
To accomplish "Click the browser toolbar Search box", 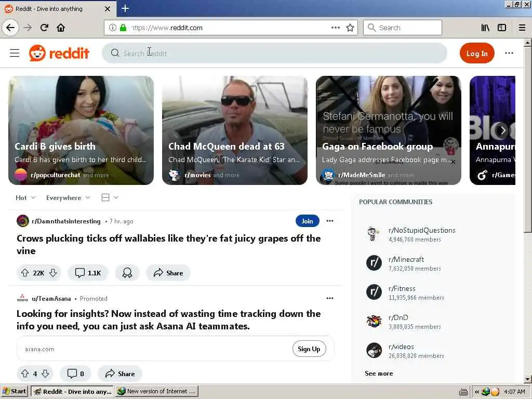I will coord(403,28).
